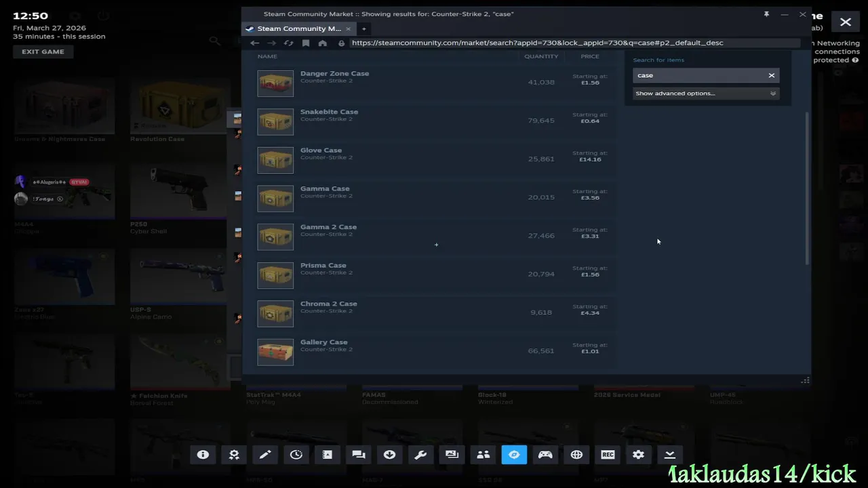868x488 pixels.
Task: Open the playtime clock icon
Action: coord(296,455)
